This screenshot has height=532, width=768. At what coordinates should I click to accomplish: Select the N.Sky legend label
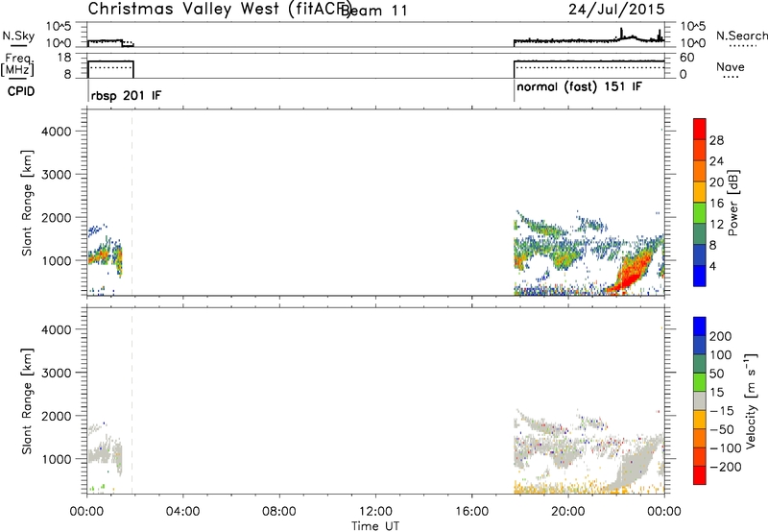tap(18, 36)
